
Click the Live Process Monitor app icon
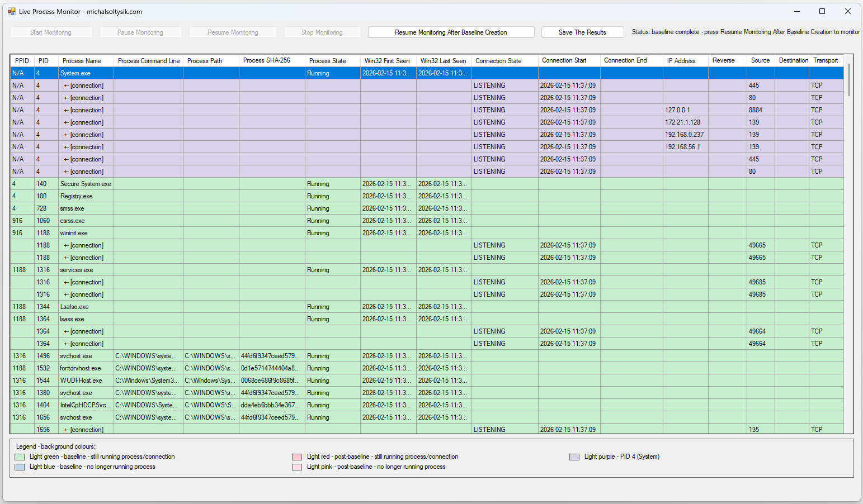(x=12, y=11)
